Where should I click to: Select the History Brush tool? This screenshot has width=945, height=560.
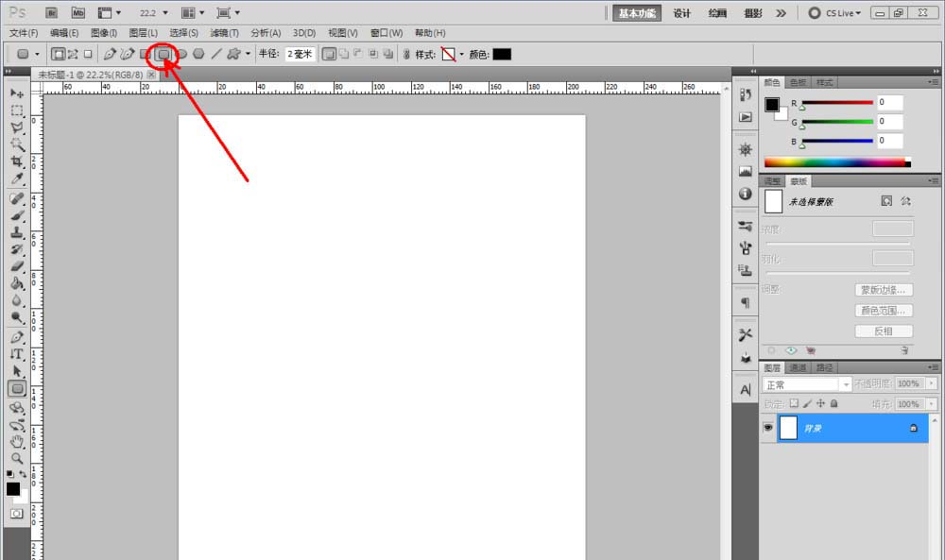tap(17, 249)
